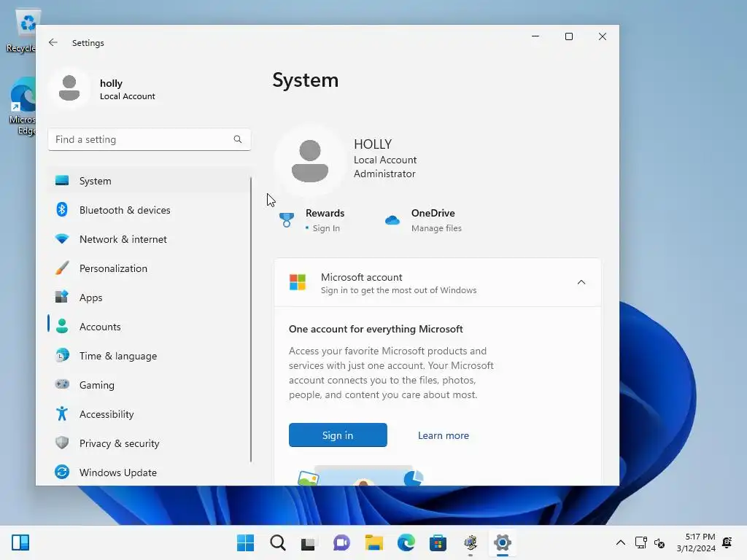Open the clock and date flyout
The width and height of the screenshot is (747, 560).
(695, 542)
